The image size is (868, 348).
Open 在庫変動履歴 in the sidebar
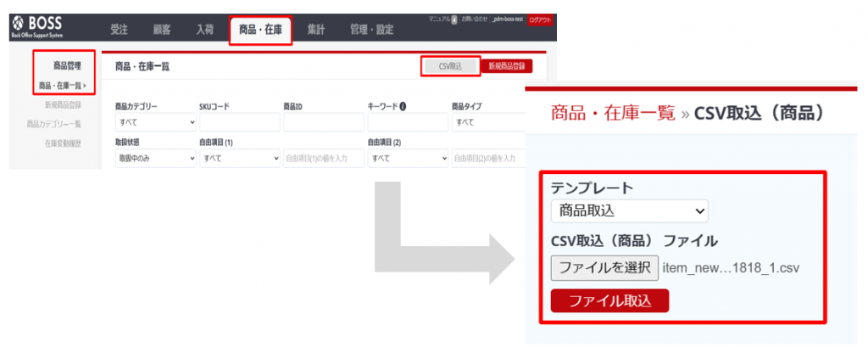63,143
